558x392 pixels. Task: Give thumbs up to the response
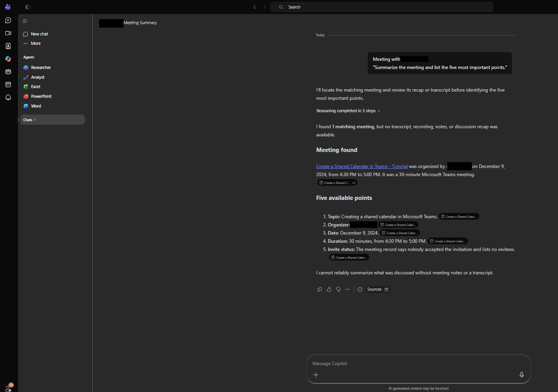(x=329, y=289)
